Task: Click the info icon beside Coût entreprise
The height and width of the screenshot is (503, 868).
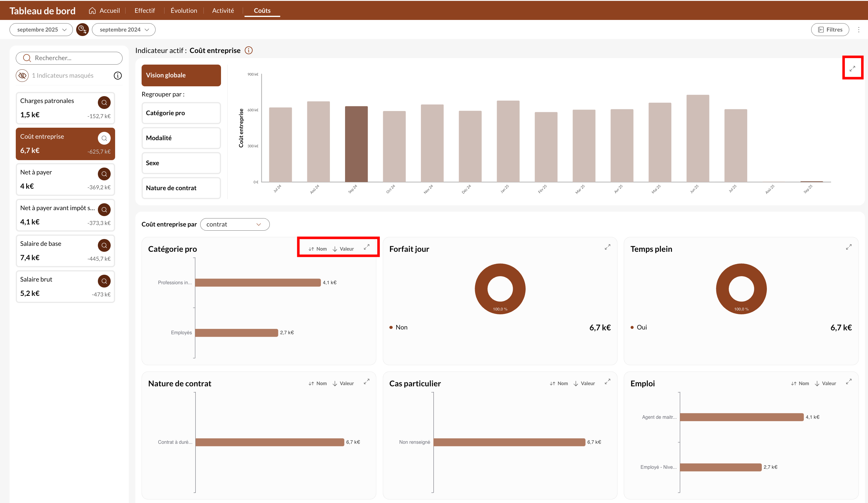Action: (x=248, y=50)
